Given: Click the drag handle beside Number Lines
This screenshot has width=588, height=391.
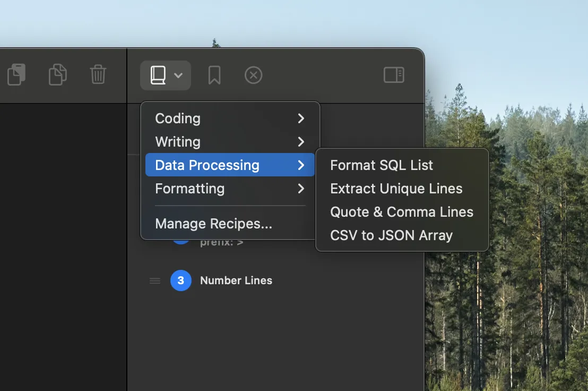Looking at the screenshot, I should 155,280.
